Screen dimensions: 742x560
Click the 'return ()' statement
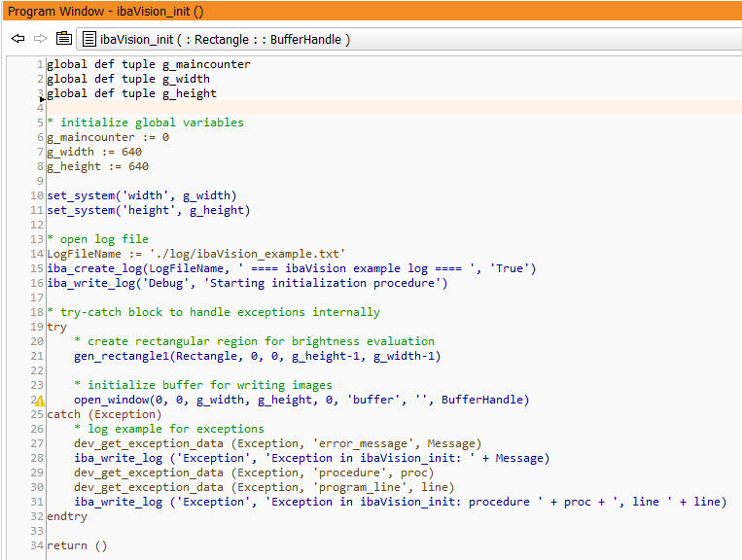click(x=77, y=546)
